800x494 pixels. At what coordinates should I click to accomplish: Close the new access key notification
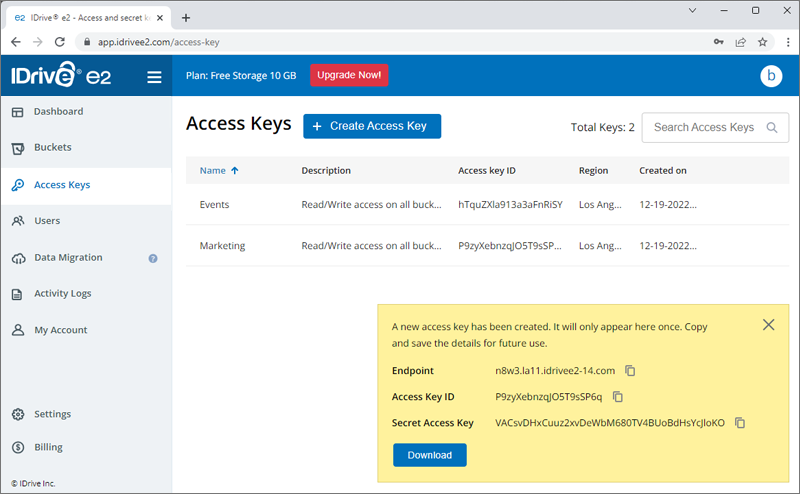(x=768, y=325)
